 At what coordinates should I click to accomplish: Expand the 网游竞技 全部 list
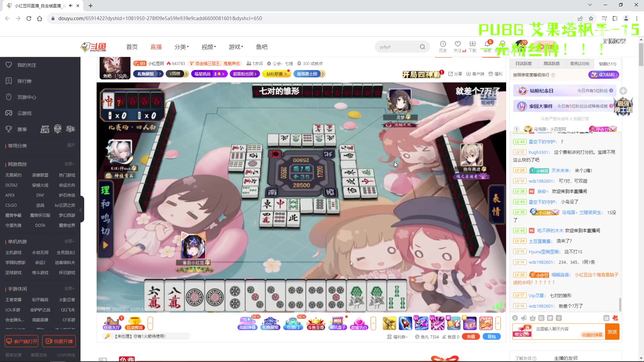[69, 164]
